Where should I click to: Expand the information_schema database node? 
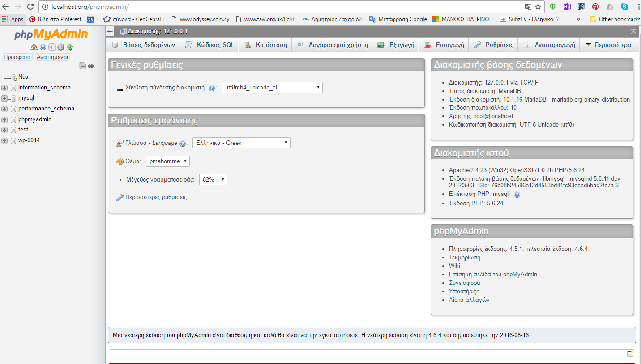click(4, 88)
